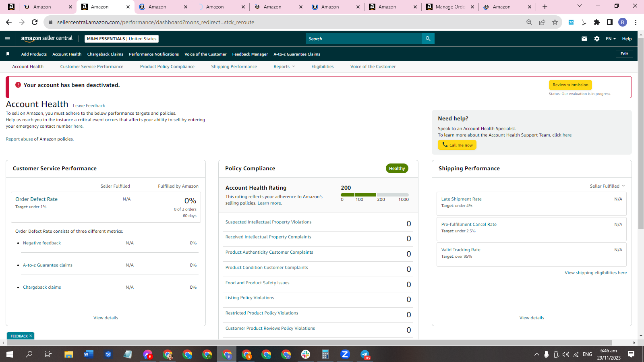The height and width of the screenshot is (362, 644).
Task: Open Zoom from the taskbar
Action: pos(345,354)
